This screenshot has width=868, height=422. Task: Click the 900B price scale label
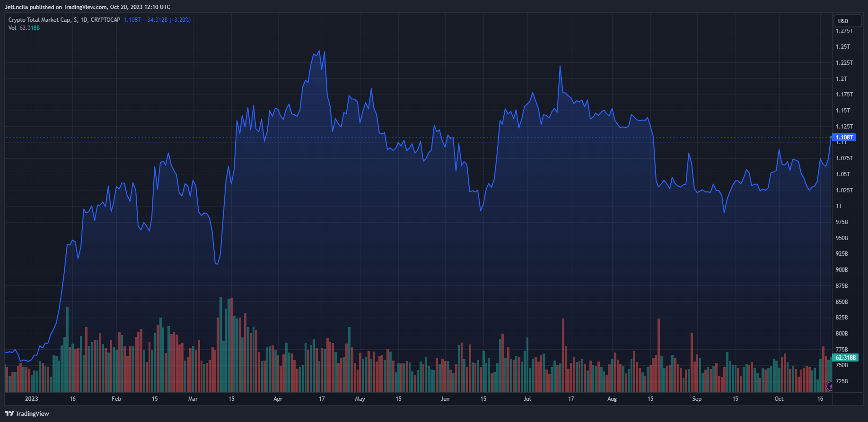tap(842, 270)
